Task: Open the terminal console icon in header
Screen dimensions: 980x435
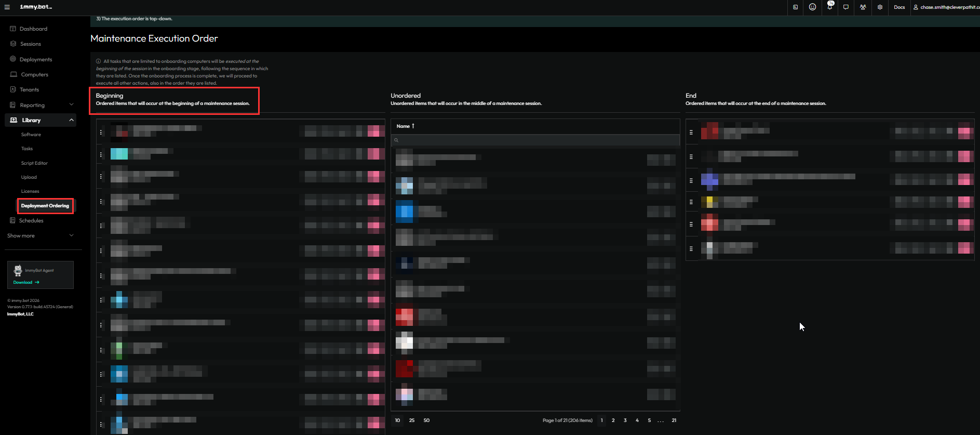Action: (x=795, y=7)
